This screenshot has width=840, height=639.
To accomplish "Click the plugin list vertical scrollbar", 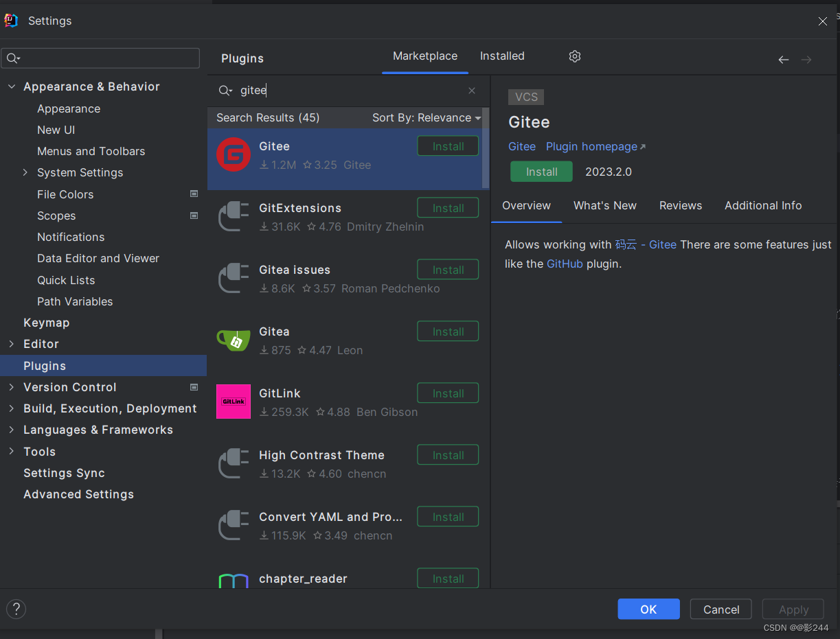I will (486, 148).
